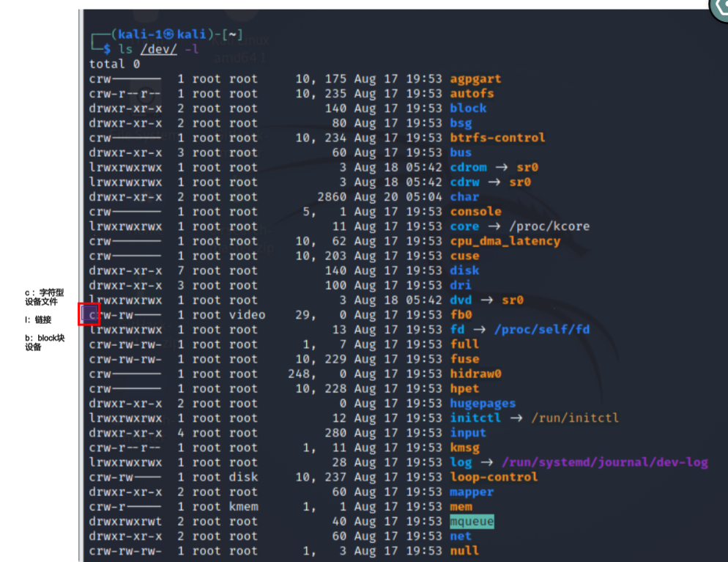Image resolution: width=728 pixels, height=562 pixels.
Task: Click the kali-1@kali prompt text
Action: (162, 34)
